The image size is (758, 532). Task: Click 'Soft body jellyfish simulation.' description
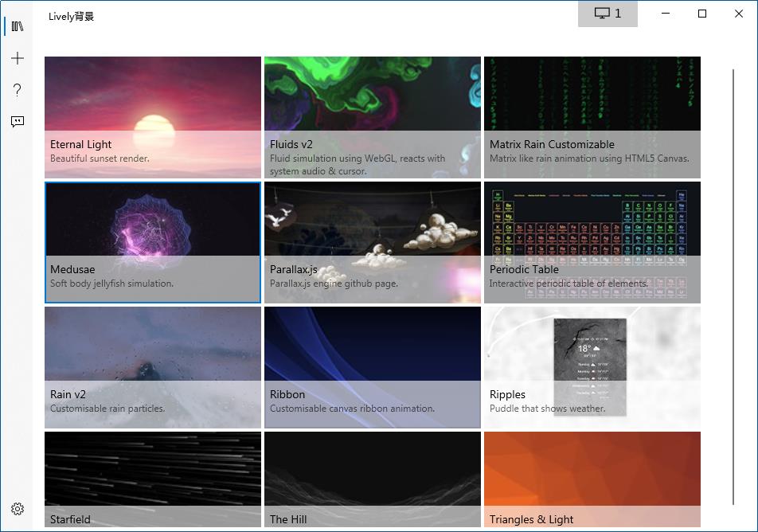[111, 284]
